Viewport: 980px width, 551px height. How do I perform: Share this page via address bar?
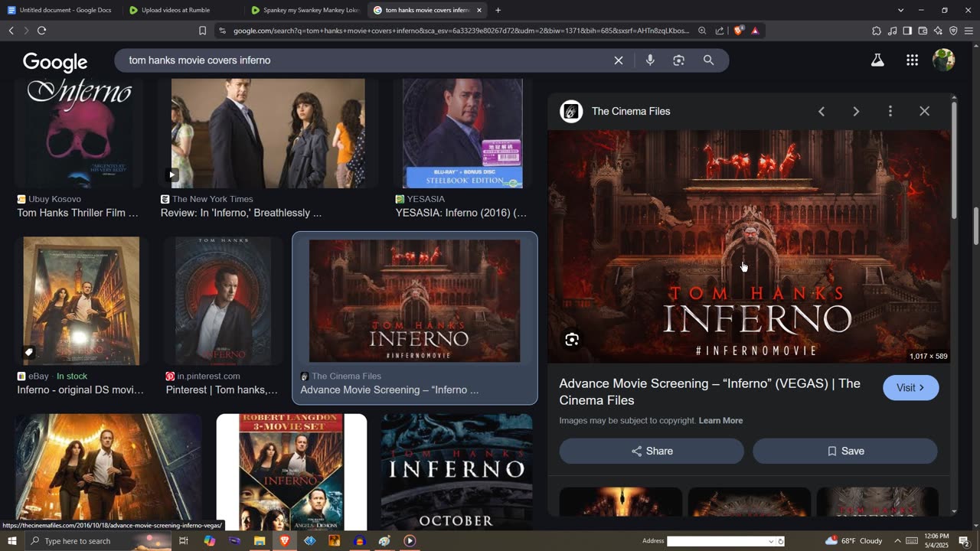coord(720,31)
